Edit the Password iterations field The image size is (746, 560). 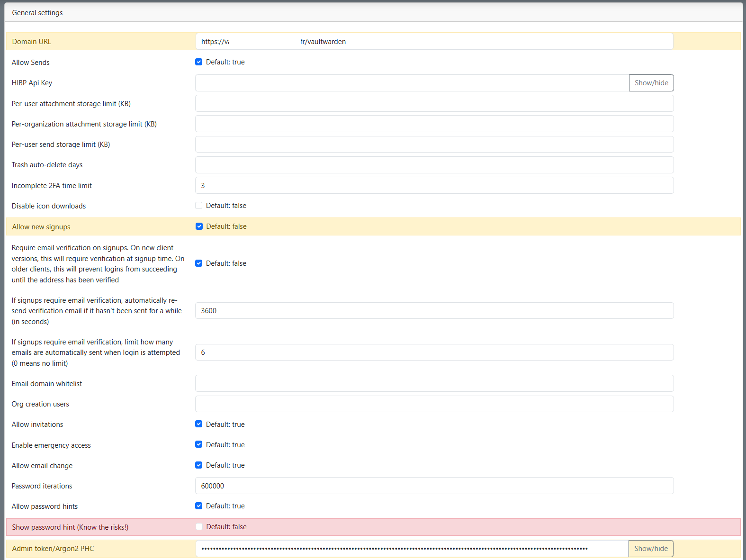tap(434, 486)
